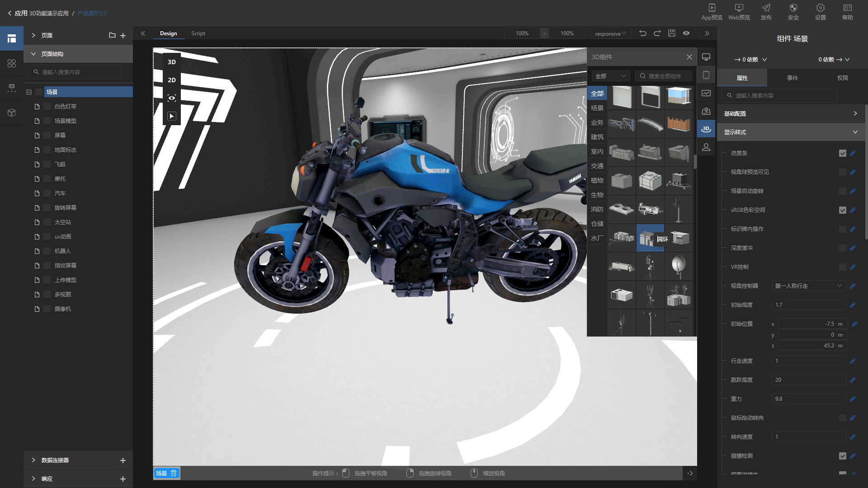868x488 pixels.
Task: Select the user component category icon
Action: click(x=706, y=147)
